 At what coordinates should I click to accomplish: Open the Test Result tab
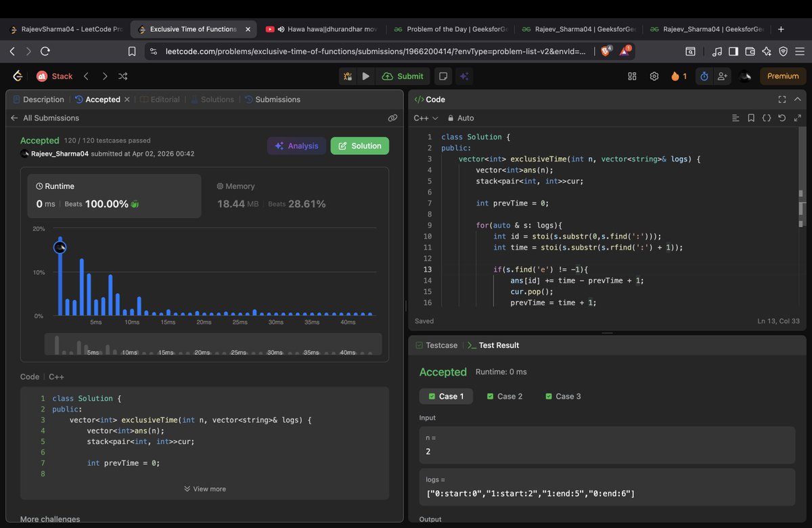click(x=494, y=345)
